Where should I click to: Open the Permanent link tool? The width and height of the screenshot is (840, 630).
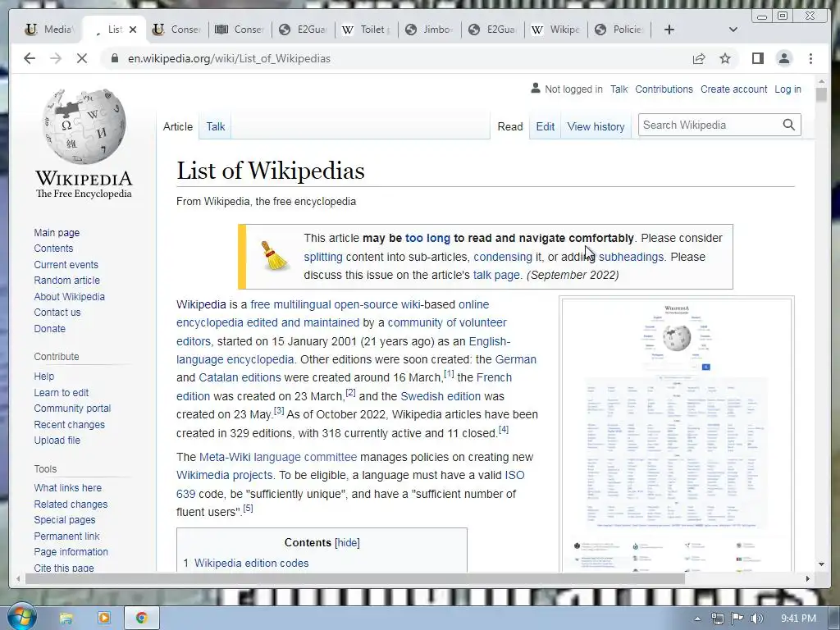pos(67,536)
